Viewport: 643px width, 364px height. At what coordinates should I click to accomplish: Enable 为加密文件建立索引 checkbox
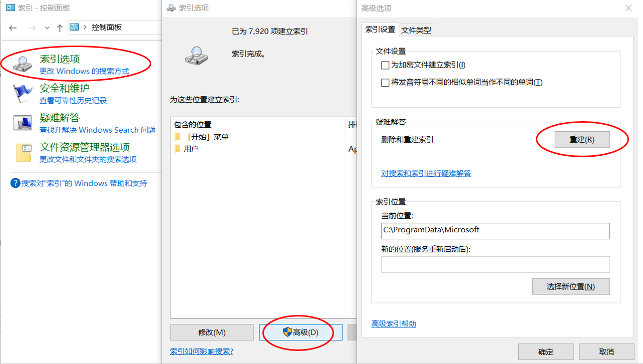point(385,65)
